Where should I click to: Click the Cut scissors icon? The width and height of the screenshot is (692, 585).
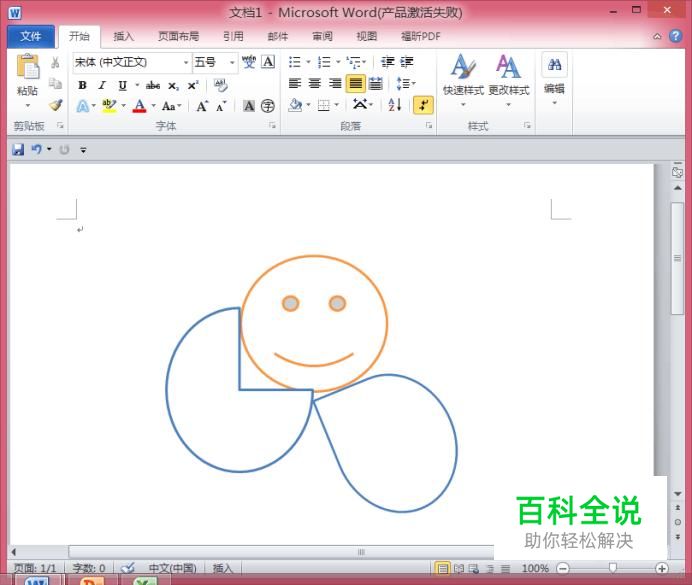tap(55, 63)
